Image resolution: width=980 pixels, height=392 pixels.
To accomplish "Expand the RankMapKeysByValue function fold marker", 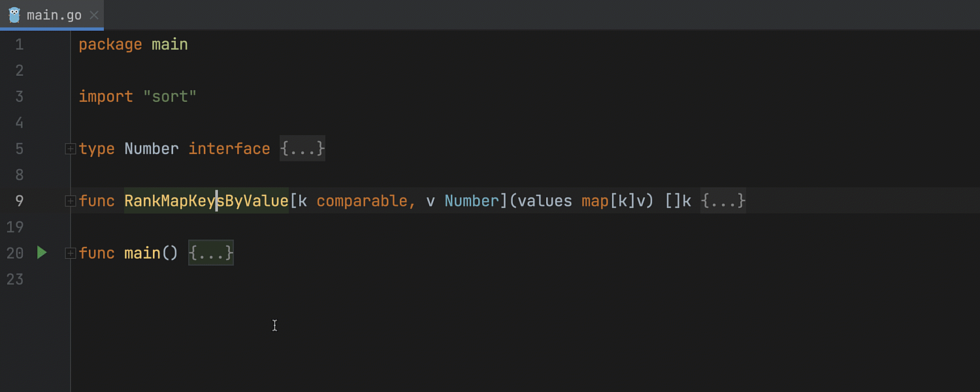I will 70,201.
